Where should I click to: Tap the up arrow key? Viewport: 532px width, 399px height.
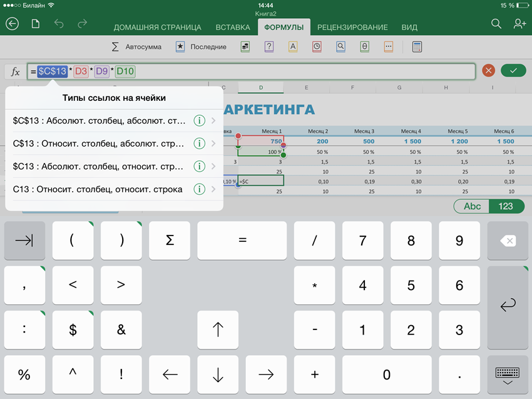pyautogui.click(x=218, y=329)
